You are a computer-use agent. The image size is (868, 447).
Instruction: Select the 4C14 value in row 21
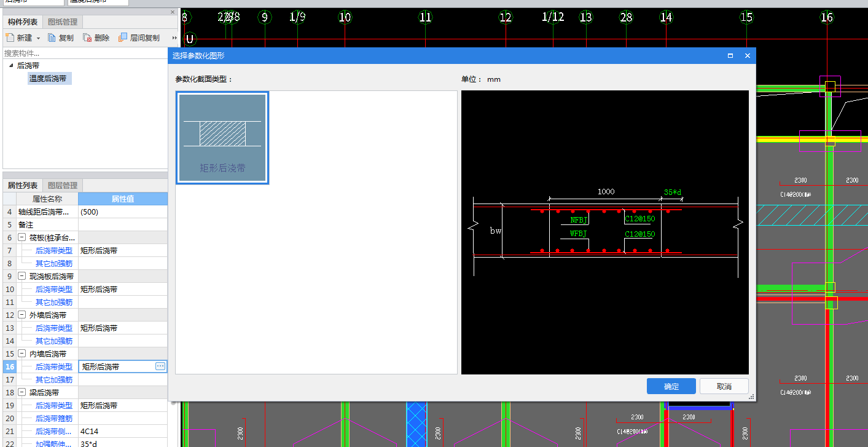pos(123,431)
